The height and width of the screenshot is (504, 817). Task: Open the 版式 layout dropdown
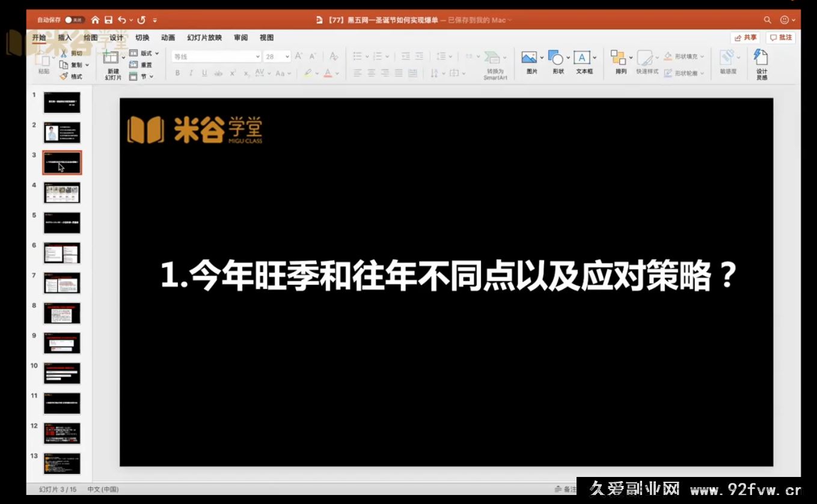(x=144, y=53)
